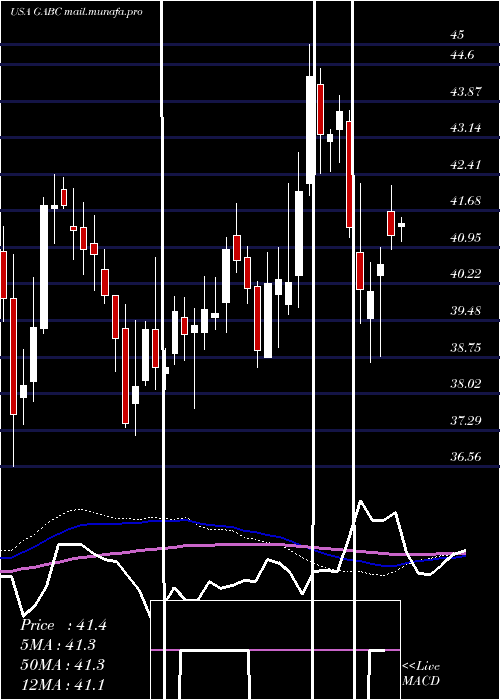Click the 40.95 price axis label
Viewport: 500px width, 700px height.
(x=466, y=238)
